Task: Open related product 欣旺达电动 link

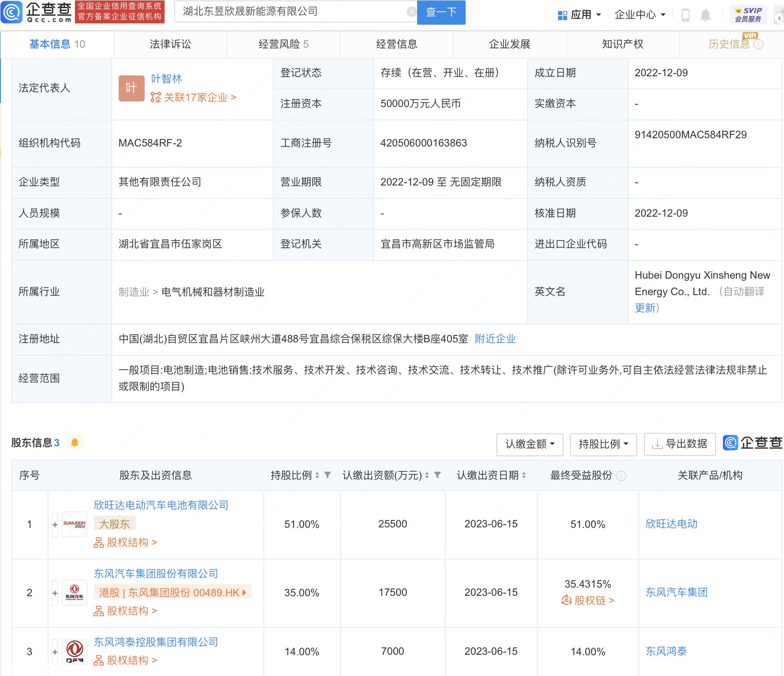Action: (x=671, y=524)
